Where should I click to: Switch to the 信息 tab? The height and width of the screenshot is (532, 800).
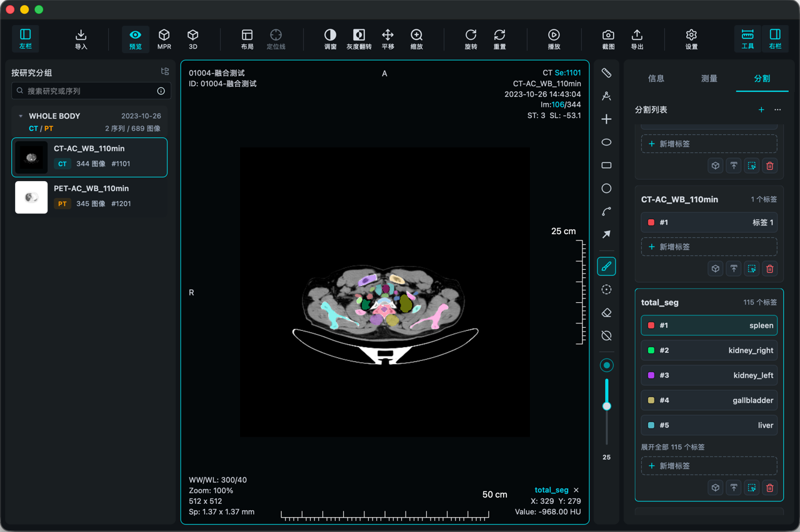click(x=656, y=79)
